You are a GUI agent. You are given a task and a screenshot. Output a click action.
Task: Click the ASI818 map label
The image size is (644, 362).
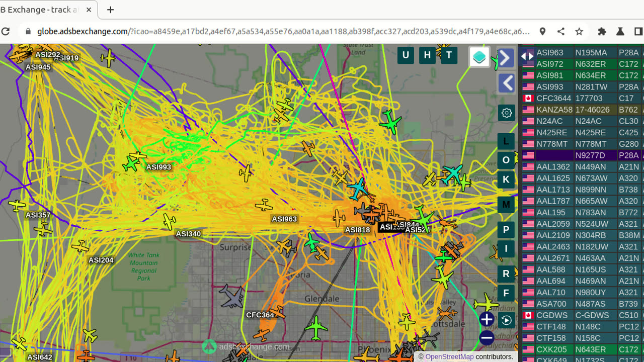point(357,230)
